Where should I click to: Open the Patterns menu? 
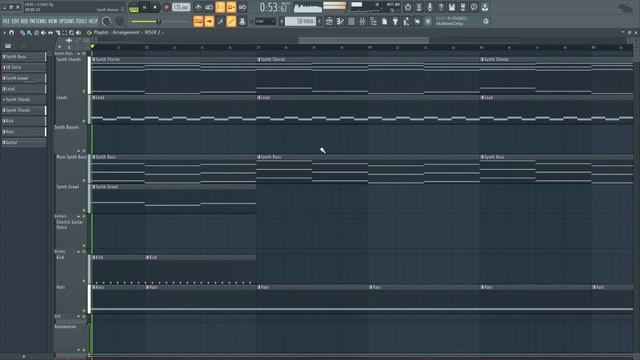click(38, 21)
